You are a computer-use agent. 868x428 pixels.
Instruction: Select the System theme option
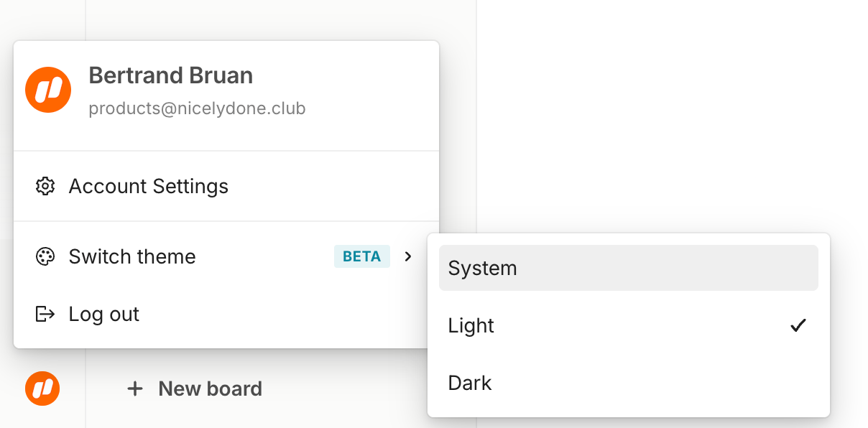628,268
